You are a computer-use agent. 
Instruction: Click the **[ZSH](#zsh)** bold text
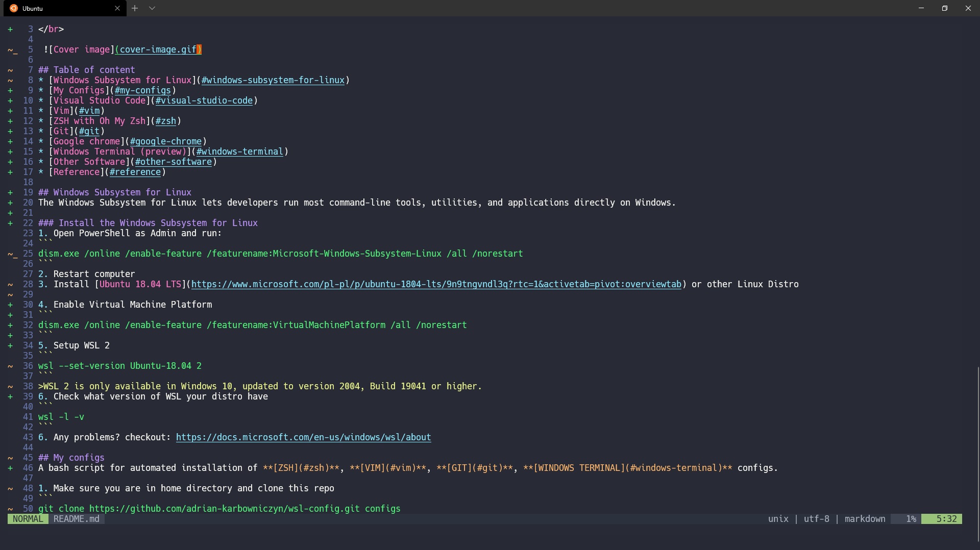coord(301,468)
